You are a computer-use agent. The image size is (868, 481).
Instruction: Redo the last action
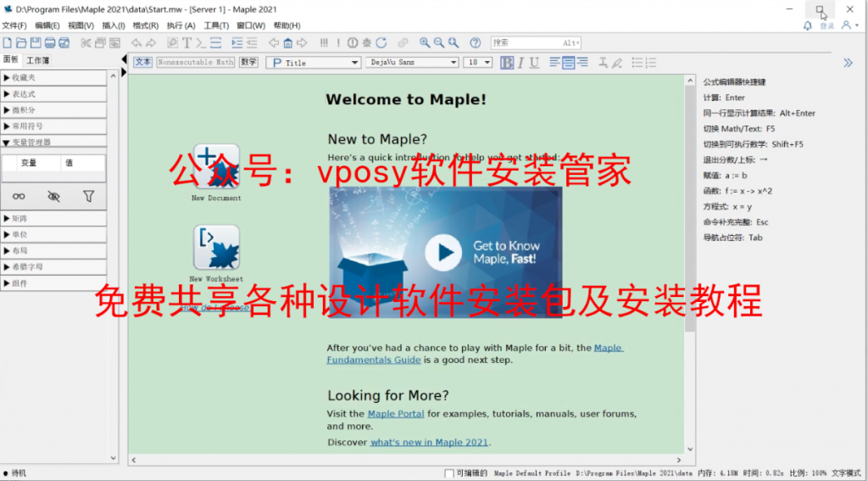pyautogui.click(x=151, y=42)
